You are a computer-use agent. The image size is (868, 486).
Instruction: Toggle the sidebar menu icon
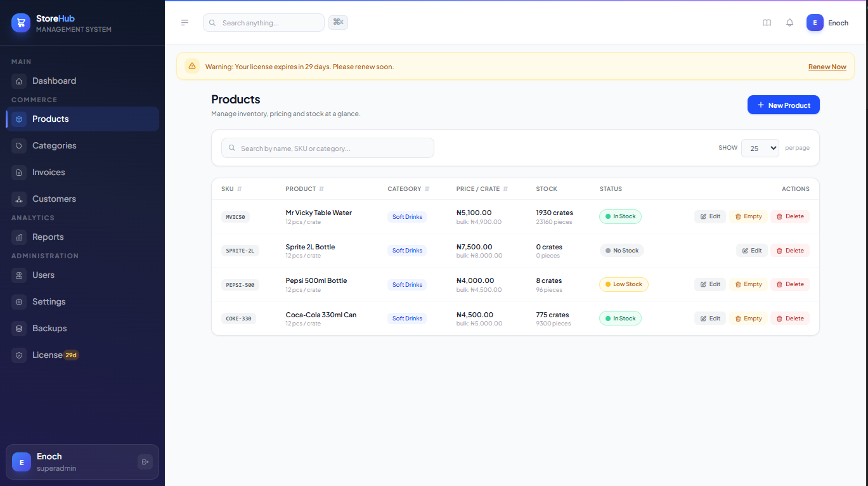point(185,23)
